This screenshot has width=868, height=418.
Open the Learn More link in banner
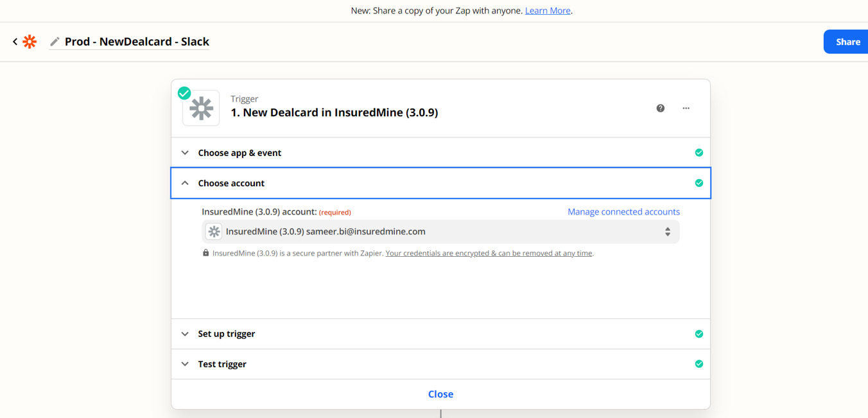coord(548,11)
